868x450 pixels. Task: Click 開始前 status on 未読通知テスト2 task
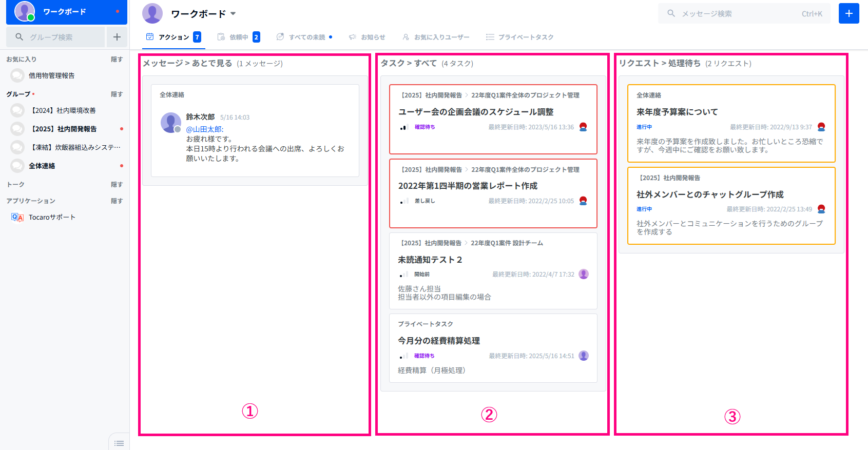(422, 274)
